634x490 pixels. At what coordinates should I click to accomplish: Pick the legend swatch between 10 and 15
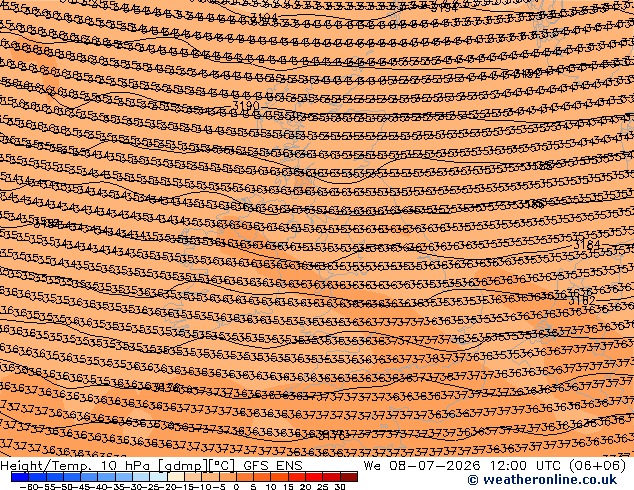pyautogui.click(x=280, y=477)
